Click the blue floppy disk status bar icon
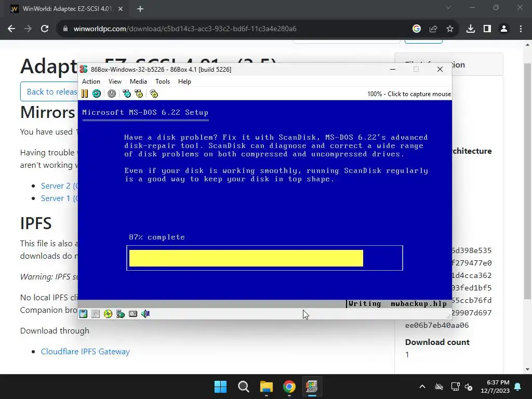The width and height of the screenshot is (532, 399). click(x=83, y=314)
